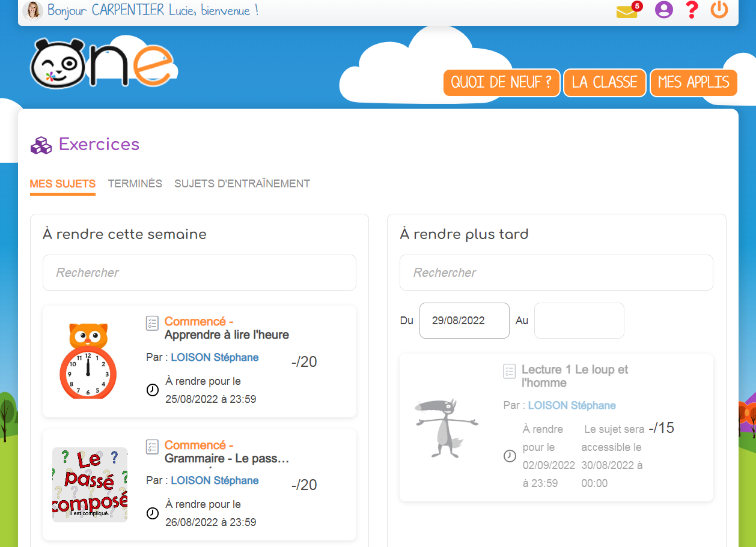Click the ONE panda logo
756x547 pixels.
pos(102,63)
